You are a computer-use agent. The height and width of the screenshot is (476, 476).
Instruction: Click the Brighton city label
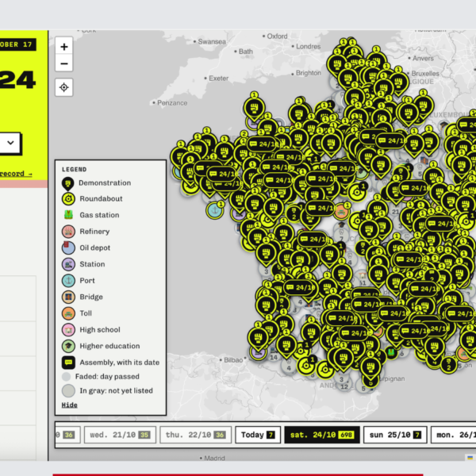308,73
